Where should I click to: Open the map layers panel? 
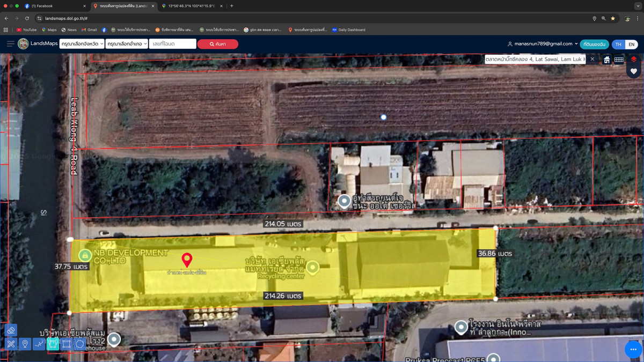[x=634, y=59]
